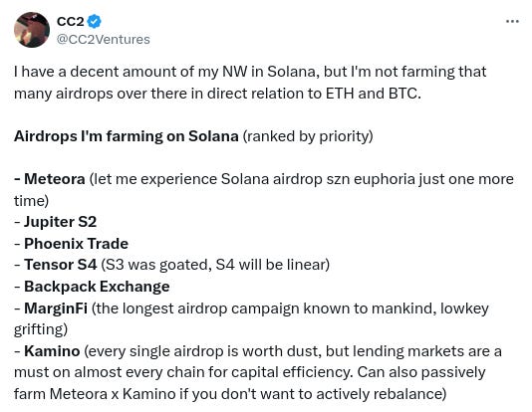Screen dimensions: 532x412
Task: Click the word "grifting)" under MarginFi
Action: [x=41, y=329]
